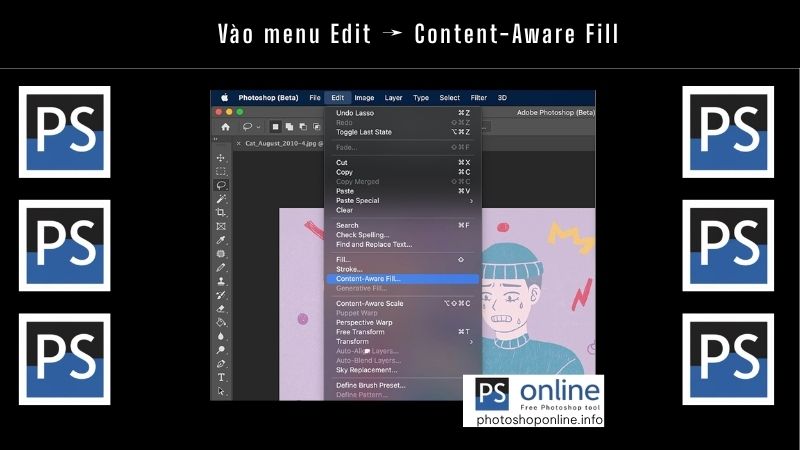Select the Crop tool

[221, 212]
